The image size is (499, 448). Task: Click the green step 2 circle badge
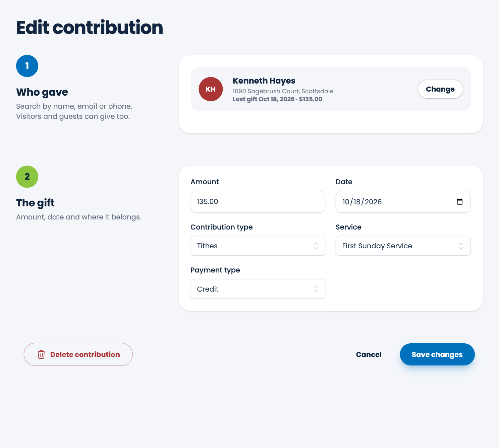coord(27,177)
